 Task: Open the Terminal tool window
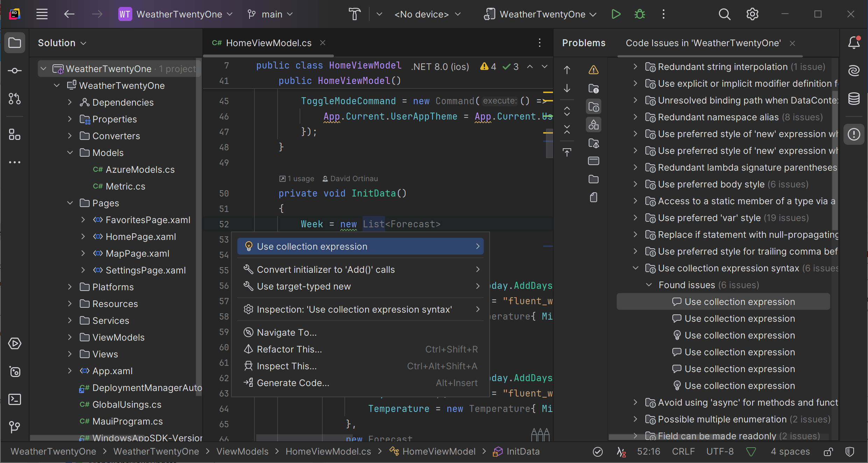15,399
